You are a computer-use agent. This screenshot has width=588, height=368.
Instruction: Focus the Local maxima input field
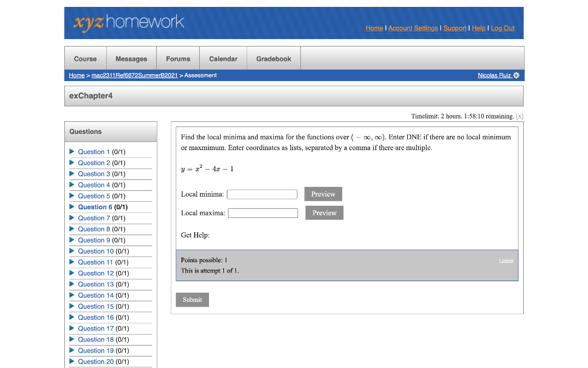pyautogui.click(x=263, y=213)
